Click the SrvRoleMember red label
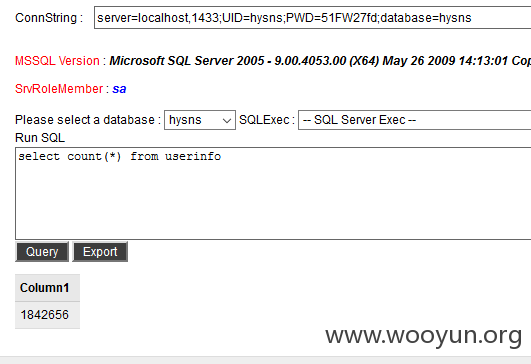Image resolution: width=531 pixels, height=364 pixels. [59, 89]
